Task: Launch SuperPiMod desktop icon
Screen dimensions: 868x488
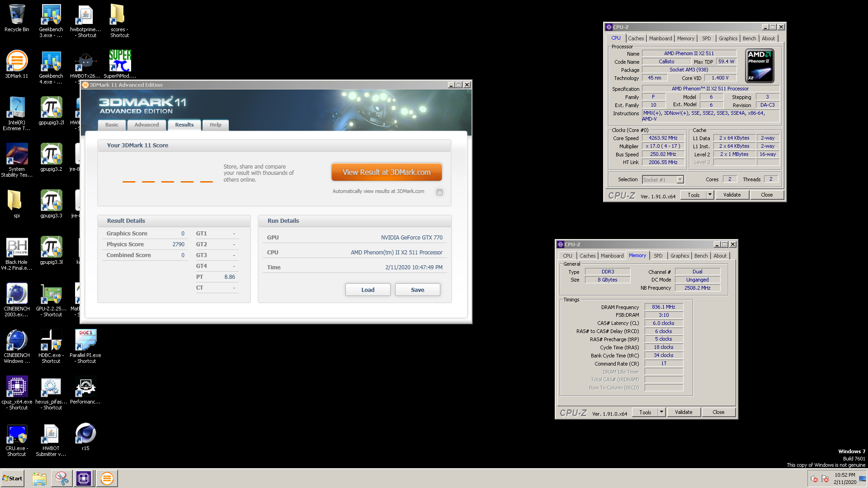Action: (120, 64)
